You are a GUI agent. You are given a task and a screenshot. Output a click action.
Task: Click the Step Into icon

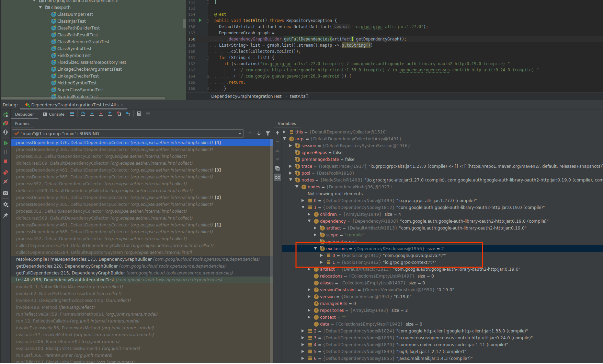(x=92, y=114)
